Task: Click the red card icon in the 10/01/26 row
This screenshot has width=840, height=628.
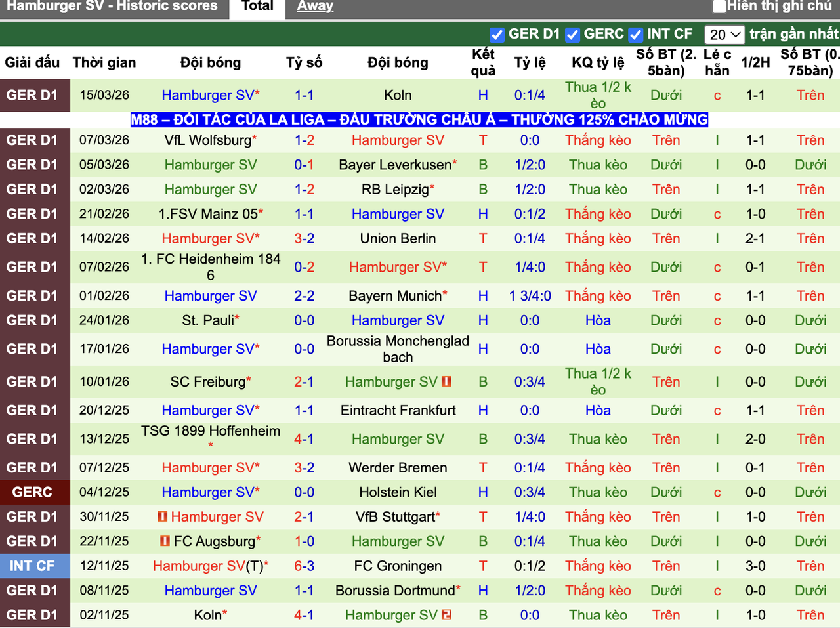Action: (447, 381)
